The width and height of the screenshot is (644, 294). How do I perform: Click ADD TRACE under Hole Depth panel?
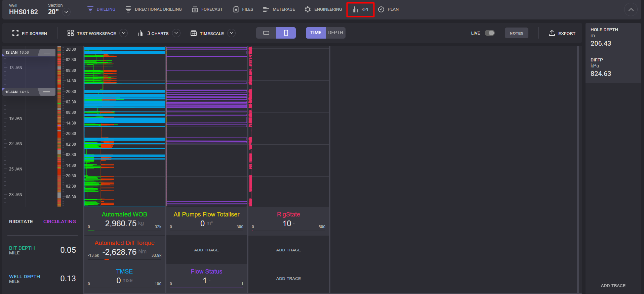pos(613,286)
